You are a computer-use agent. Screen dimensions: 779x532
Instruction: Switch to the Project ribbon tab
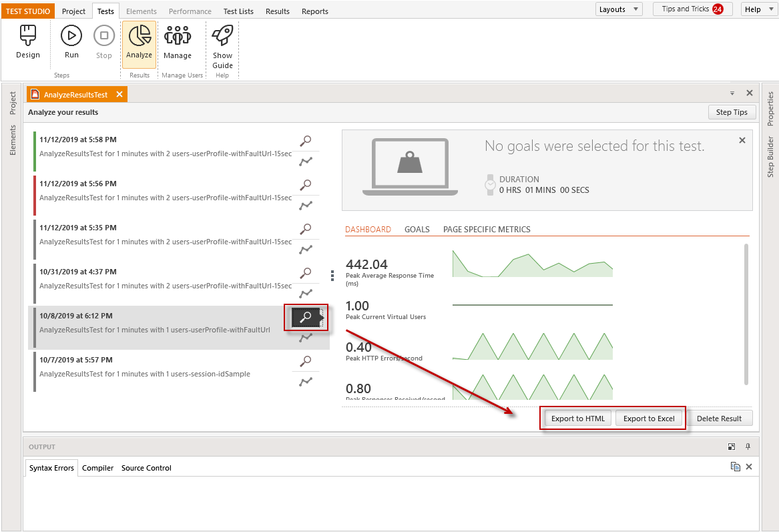73,11
